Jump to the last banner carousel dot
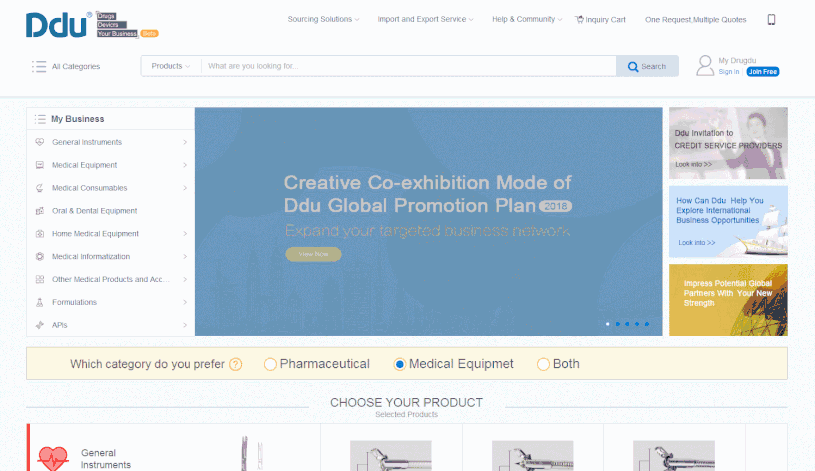 (x=647, y=324)
